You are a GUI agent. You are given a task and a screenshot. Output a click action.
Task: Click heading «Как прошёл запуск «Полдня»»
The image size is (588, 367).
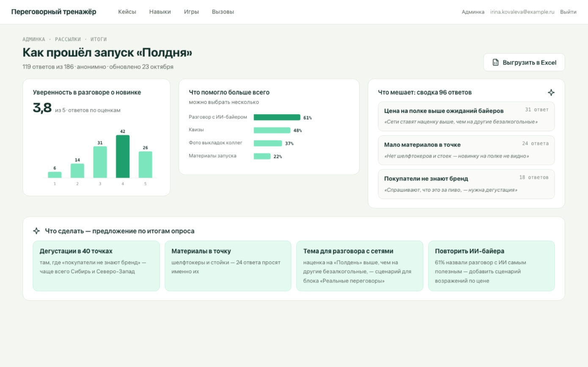(107, 53)
